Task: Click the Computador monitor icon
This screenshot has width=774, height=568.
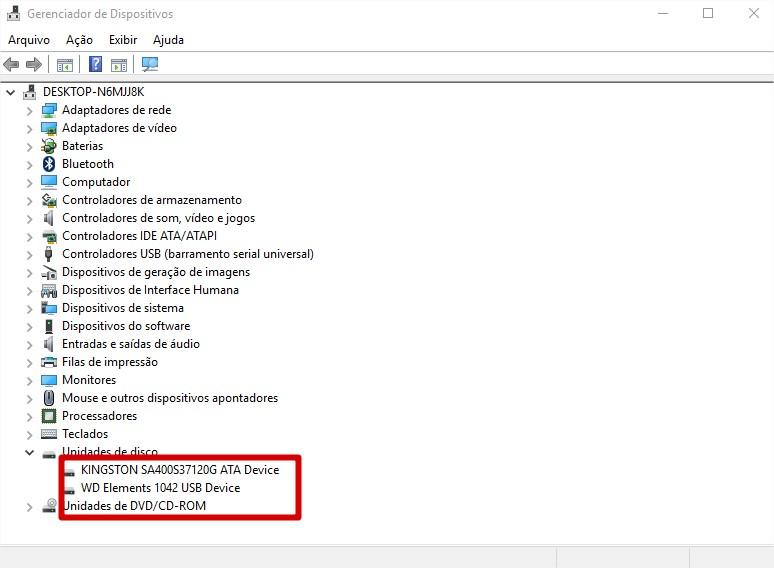Action: (x=49, y=182)
